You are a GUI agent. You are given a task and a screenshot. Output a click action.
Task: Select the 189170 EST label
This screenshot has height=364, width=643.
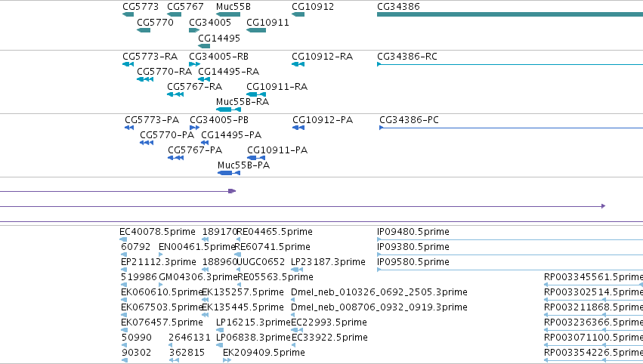pos(220,232)
